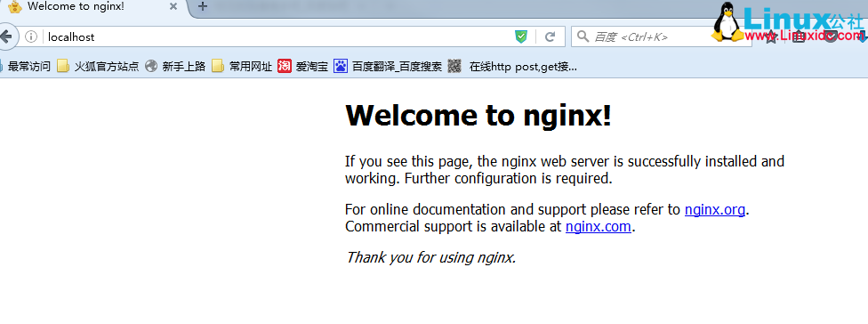Click "Further configuration is required." text
The image size is (868, 324).
click(x=509, y=179)
